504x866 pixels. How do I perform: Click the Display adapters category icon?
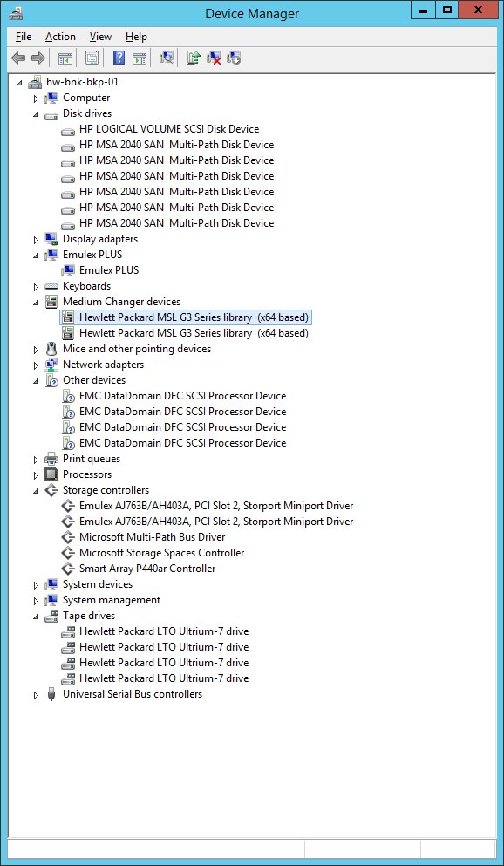pyautogui.click(x=51, y=239)
